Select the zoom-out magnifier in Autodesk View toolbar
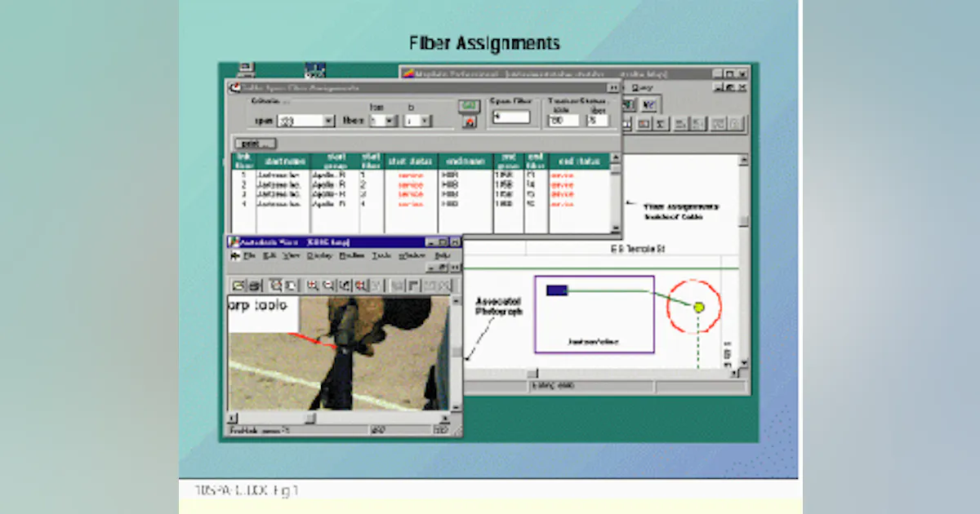Screen dimensions: 980x514 [328, 286]
